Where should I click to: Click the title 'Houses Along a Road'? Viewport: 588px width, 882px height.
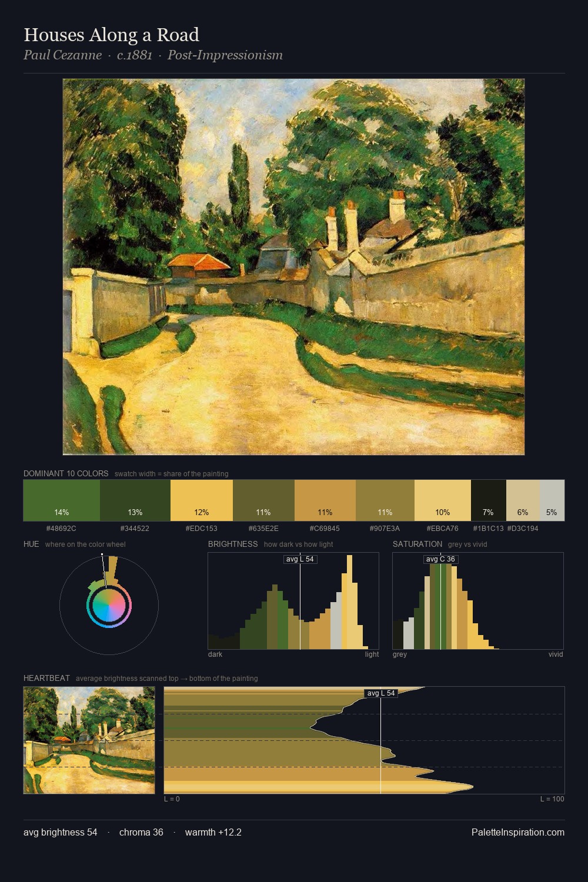(x=112, y=35)
